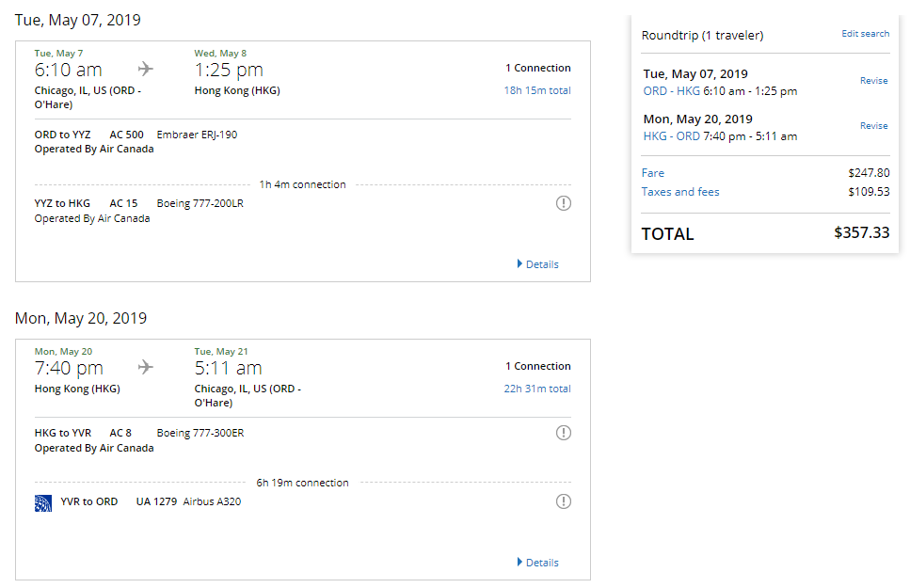Click warning icon for YYZ to HKG flight

(x=564, y=203)
